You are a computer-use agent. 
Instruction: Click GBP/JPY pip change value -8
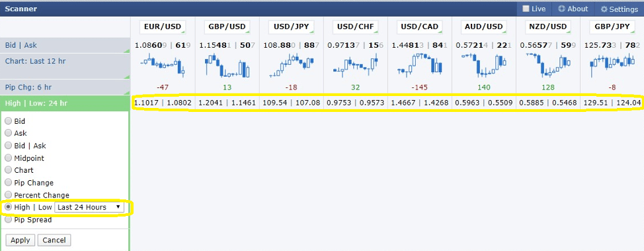(612, 87)
